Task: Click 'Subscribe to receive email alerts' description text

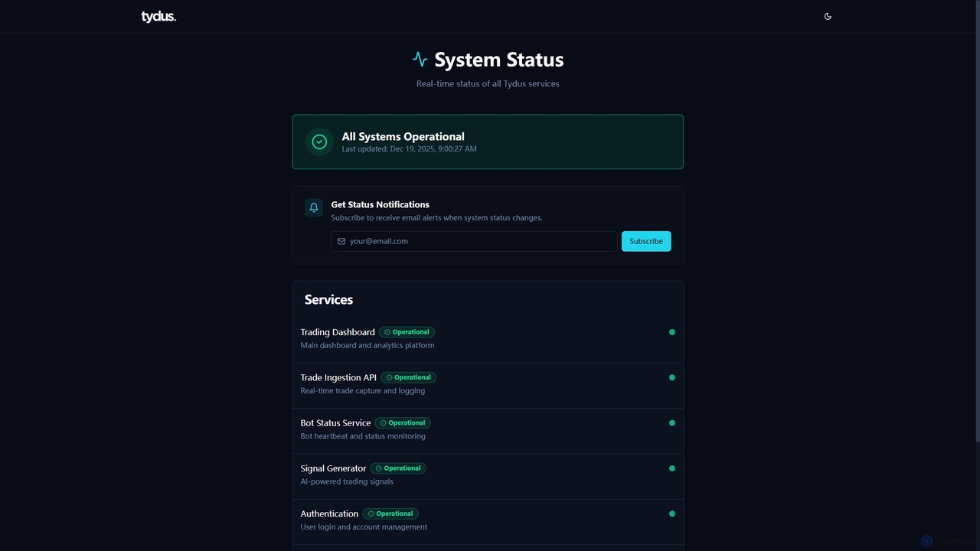Action: 436,217
